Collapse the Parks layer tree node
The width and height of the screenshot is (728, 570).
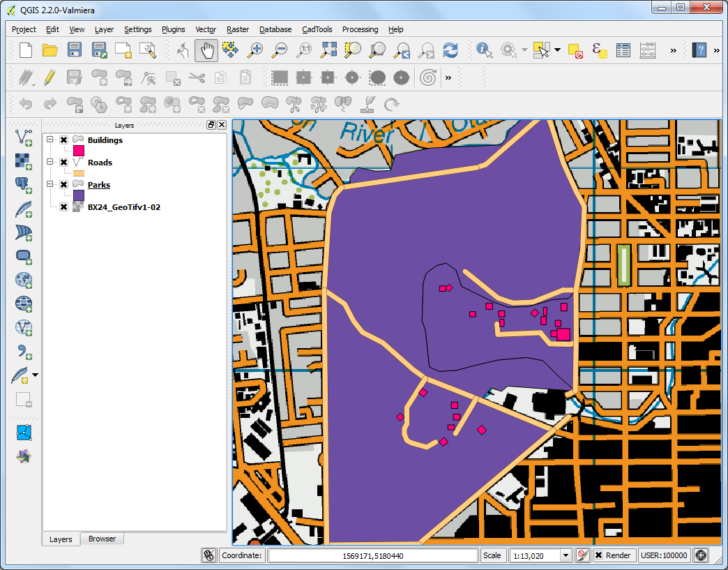tap(50, 185)
